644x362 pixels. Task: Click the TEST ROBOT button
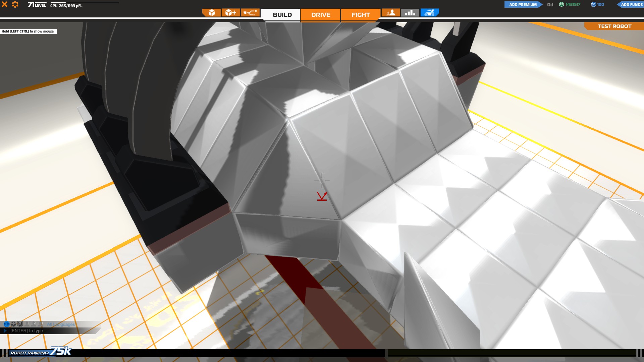(614, 26)
